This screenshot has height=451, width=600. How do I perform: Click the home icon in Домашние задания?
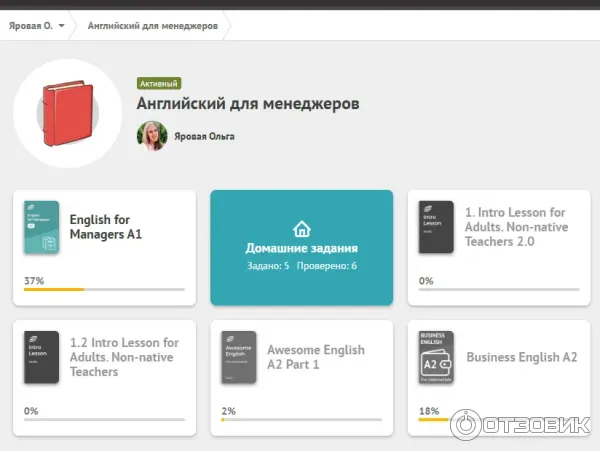[302, 229]
